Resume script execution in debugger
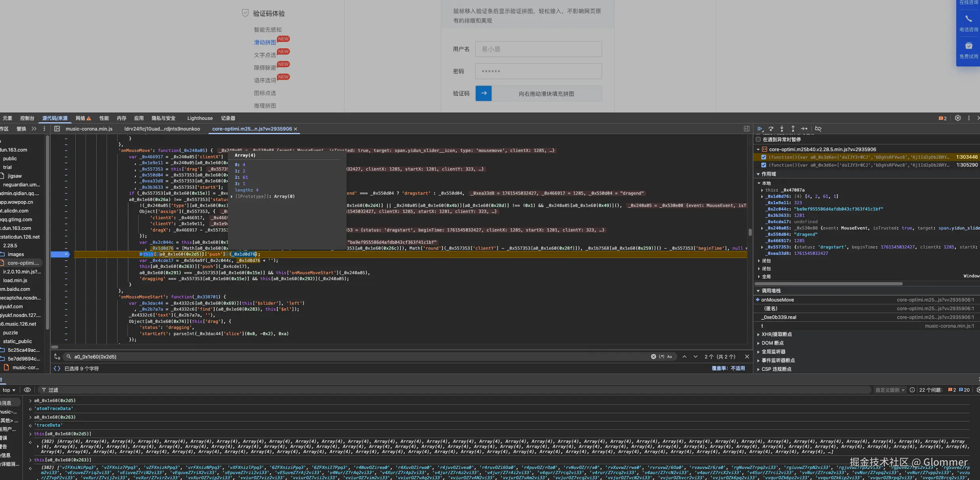This screenshot has height=480, width=980. click(759, 129)
